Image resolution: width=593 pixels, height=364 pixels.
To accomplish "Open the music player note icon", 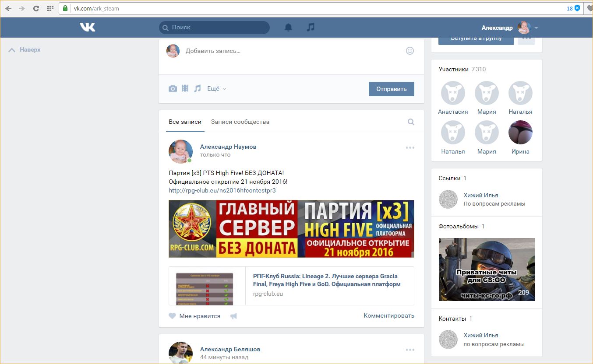I will click(311, 27).
